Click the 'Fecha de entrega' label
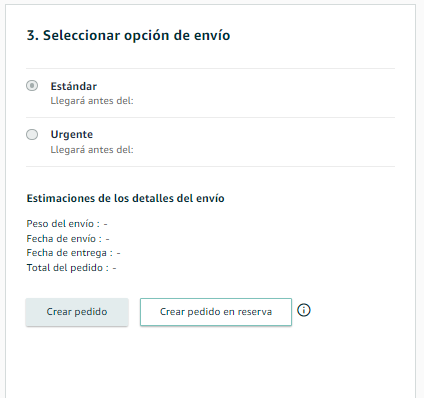Viewport: 424px width, 398px height. coord(67,253)
